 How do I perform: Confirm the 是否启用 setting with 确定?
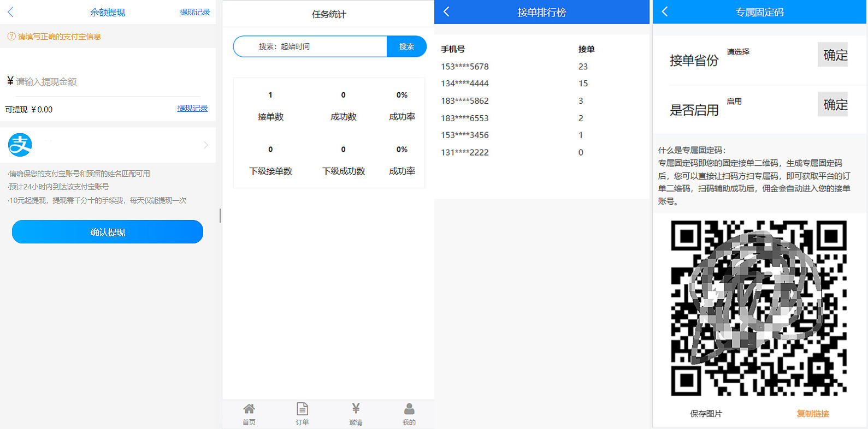click(x=832, y=104)
